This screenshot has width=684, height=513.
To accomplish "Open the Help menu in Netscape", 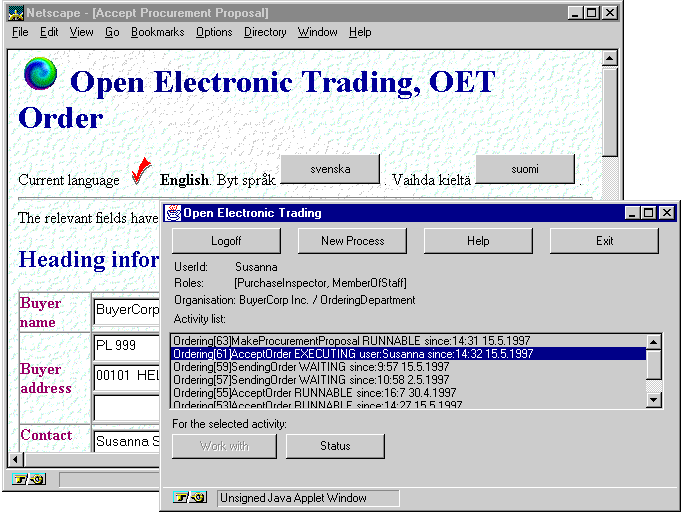I will point(360,32).
